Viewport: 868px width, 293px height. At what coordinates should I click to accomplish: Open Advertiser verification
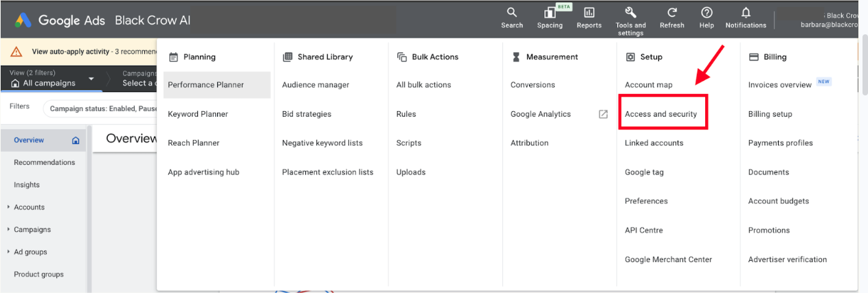point(787,259)
